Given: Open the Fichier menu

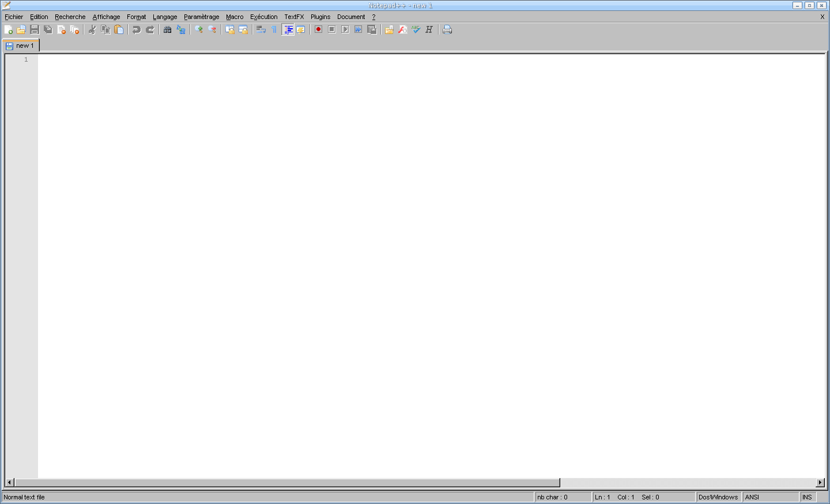Looking at the screenshot, I should coord(14,17).
